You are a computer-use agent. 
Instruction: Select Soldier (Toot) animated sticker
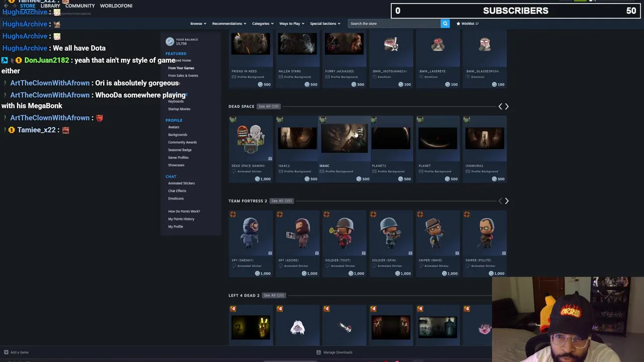tap(344, 243)
